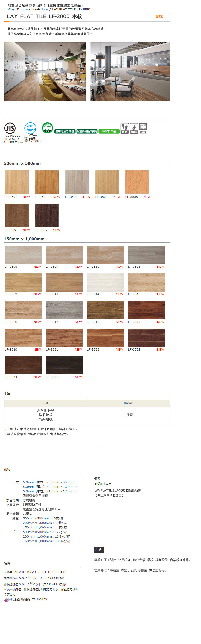Screen dimensions: 201x644
Task: Click the NEW label next to LF-3501
Action: coord(26,197)
